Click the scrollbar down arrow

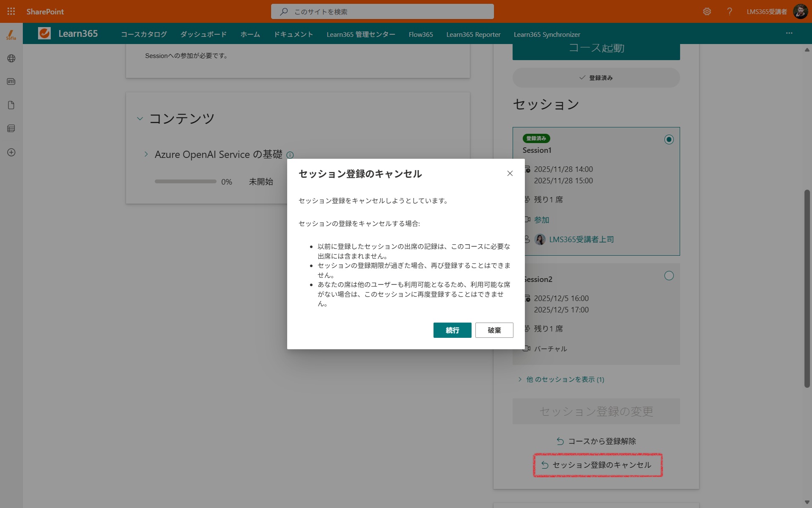(807, 502)
